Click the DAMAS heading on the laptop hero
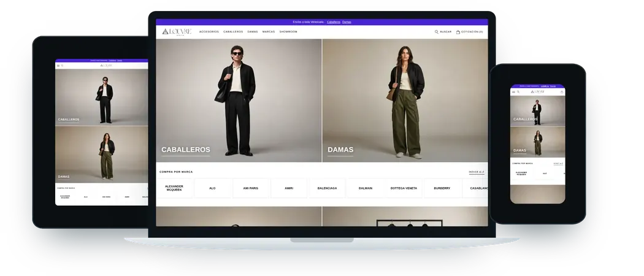 coord(340,150)
